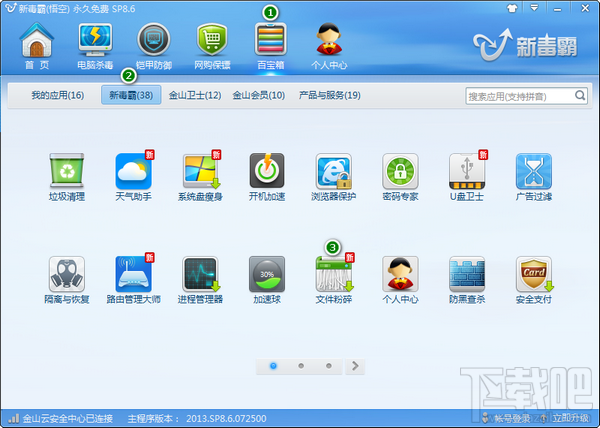
Task: Switch to 我的应用(16) tab
Action: click(x=58, y=95)
